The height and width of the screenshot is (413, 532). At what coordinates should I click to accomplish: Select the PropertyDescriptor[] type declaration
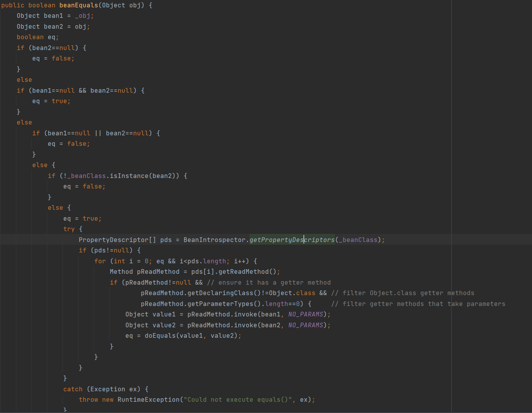point(117,240)
